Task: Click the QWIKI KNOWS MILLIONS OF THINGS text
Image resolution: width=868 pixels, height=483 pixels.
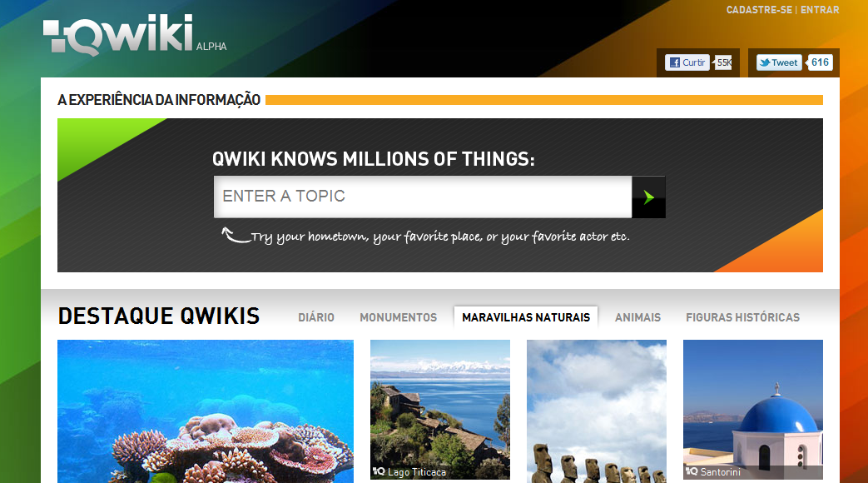Action: [x=374, y=159]
